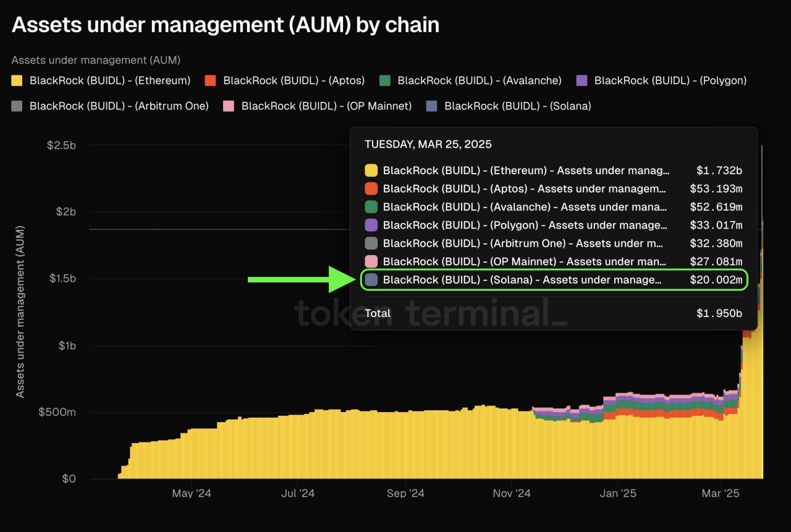Viewport: 791px width, 532px height.
Task: Click the tooltip Arbitrum One row label
Action: pos(523,243)
